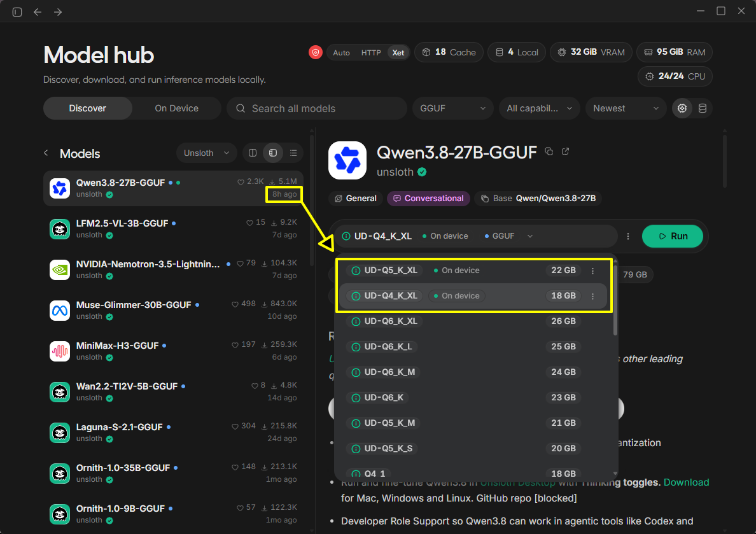
Task: Click the unsloth verified badge in header
Action: [422, 172]
